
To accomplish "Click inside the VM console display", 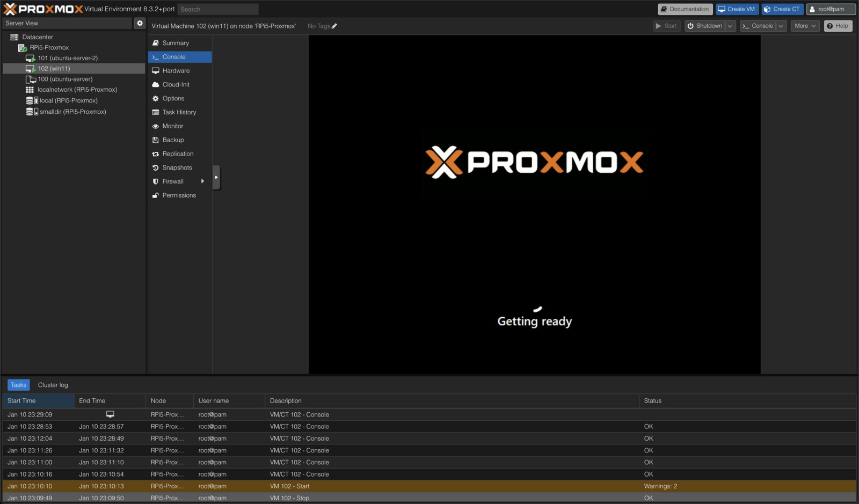I will click(x=534, y=204).
